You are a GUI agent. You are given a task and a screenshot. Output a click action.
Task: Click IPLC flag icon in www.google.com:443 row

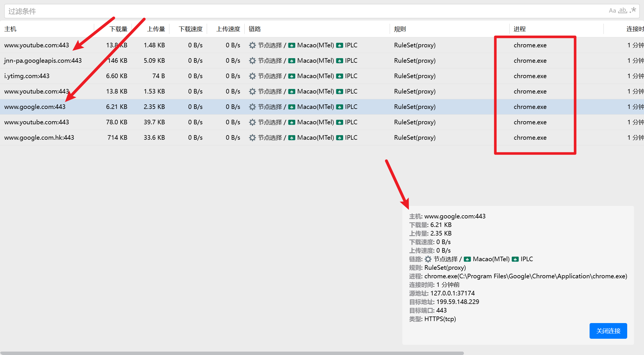coord(339,107)
